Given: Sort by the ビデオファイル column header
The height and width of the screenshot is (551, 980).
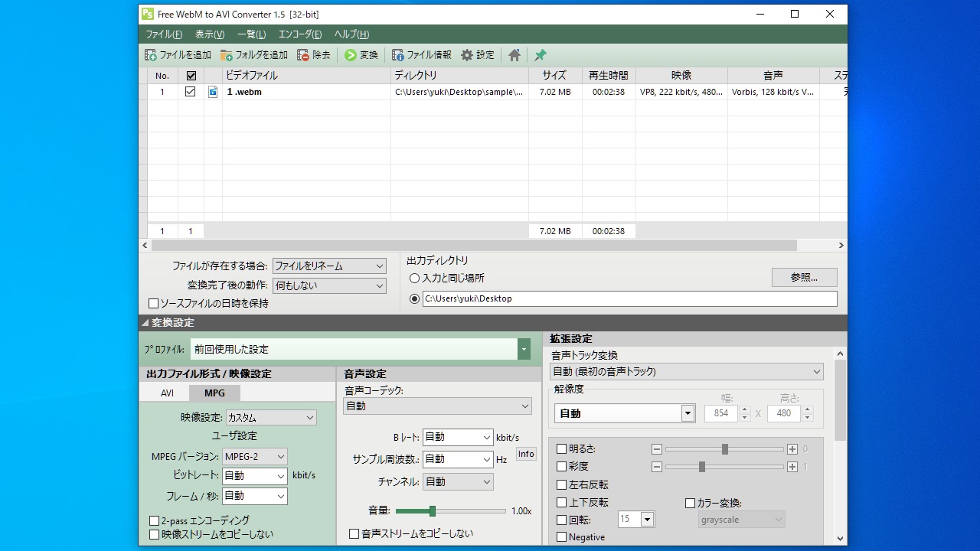Looking at the screenshot, I should (x=306, y=76).
